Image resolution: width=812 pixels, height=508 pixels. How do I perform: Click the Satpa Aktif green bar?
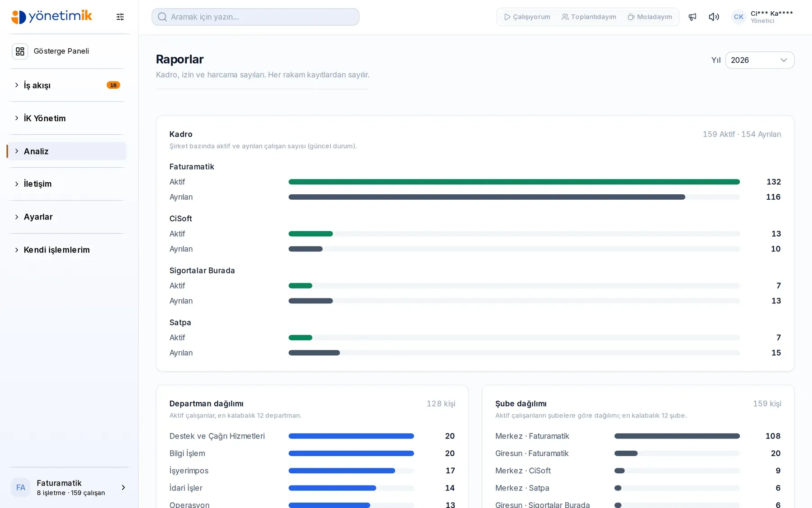click(x=300, y=338)
